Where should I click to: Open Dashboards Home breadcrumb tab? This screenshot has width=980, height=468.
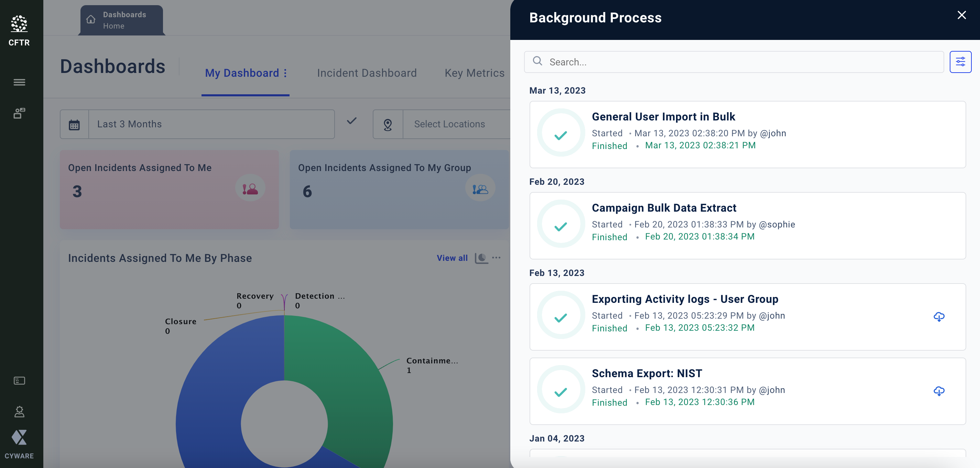121,20
